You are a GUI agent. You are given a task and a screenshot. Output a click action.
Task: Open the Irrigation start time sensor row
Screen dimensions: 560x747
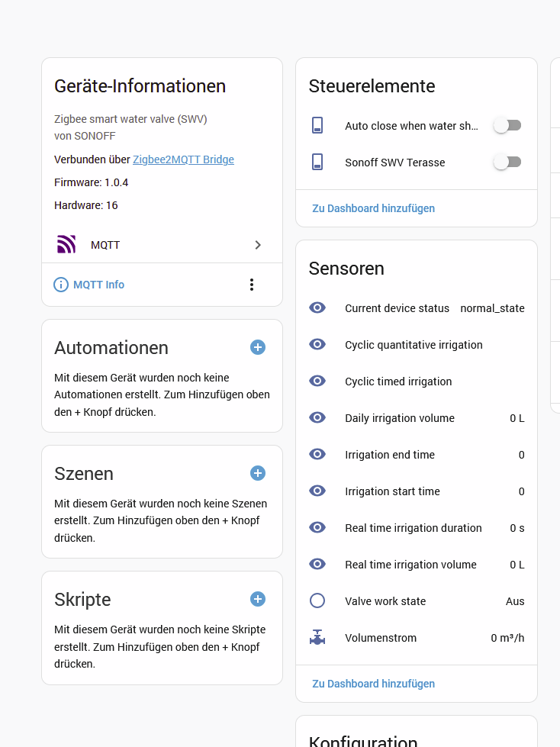tap(417, 491)
